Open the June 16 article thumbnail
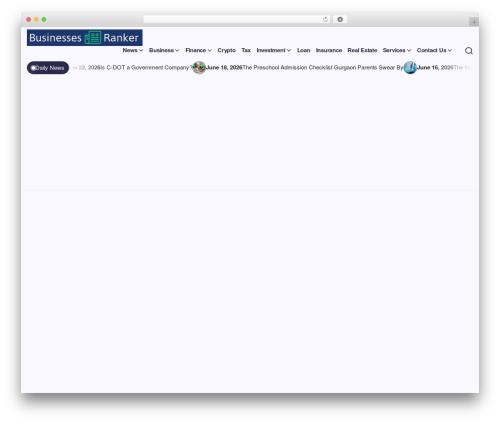 tap(410, 68)
